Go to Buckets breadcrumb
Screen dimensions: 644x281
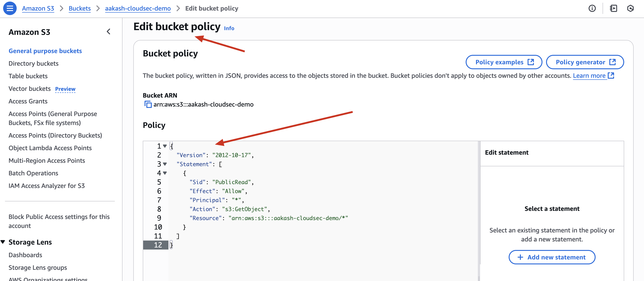pos(79,9)
